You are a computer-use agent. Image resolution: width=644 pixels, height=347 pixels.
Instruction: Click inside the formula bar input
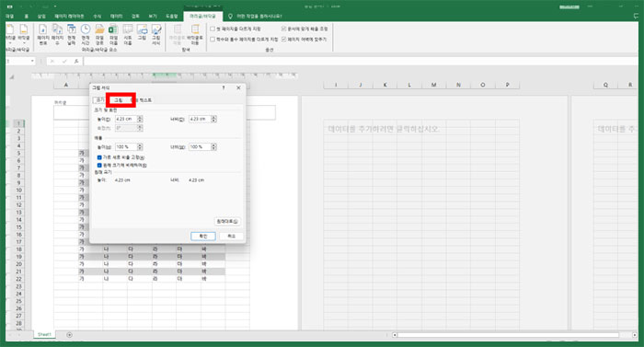click(x=361, y=62)
